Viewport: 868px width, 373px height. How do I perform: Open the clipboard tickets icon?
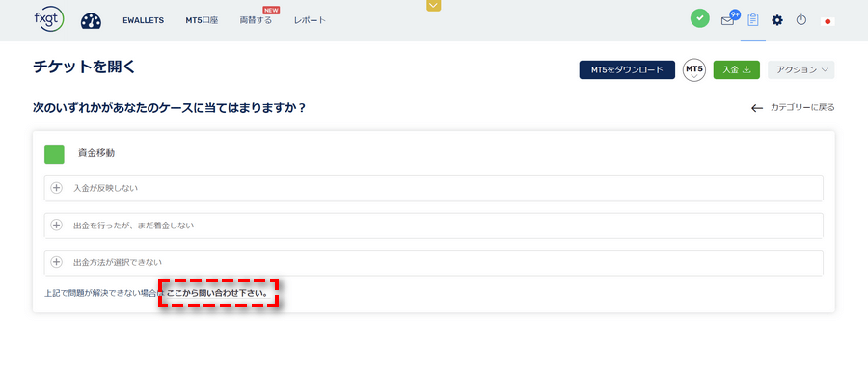[753, 20]
